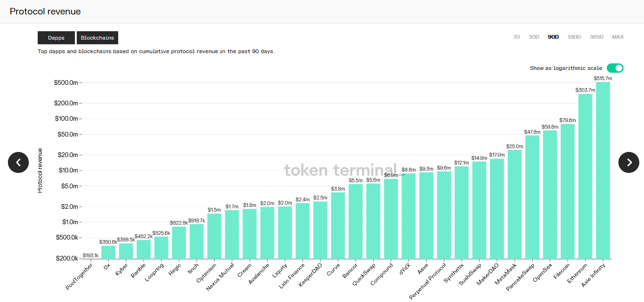Click the Ethereum revenue bar
The width and height of the screenshot is (644, 302).
click(585, 176)
